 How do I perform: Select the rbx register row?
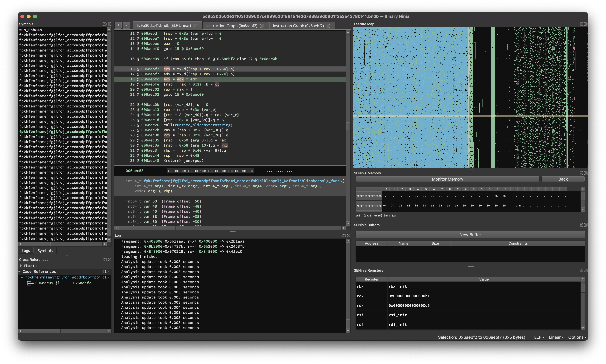(468, 286)
